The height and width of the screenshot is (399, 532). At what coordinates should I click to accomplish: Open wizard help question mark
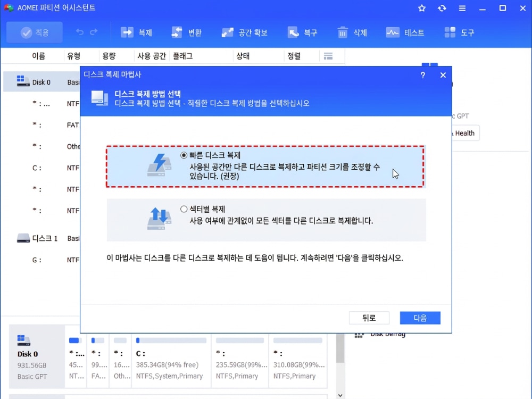click(x=423, y=75)
